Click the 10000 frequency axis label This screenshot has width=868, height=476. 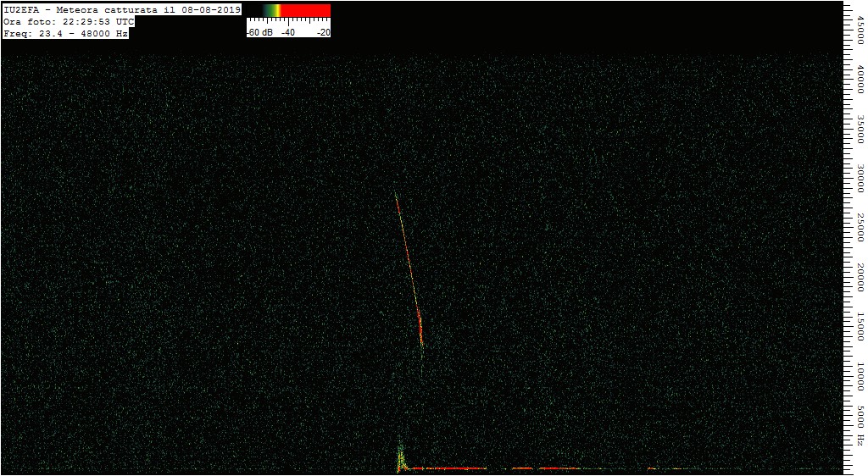(x=860, y=376)
